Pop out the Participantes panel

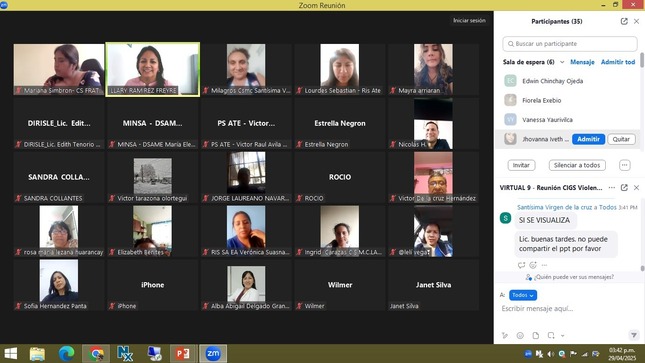(624, 21)
